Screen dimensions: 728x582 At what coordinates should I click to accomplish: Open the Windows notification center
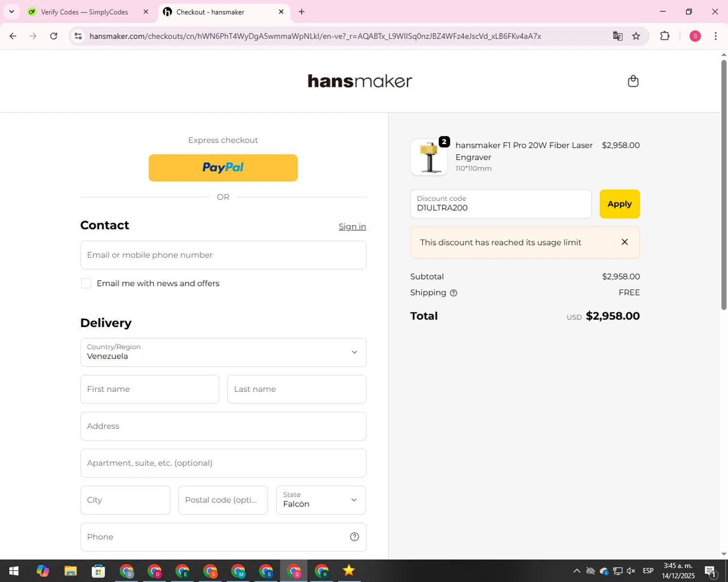point(711,571)
